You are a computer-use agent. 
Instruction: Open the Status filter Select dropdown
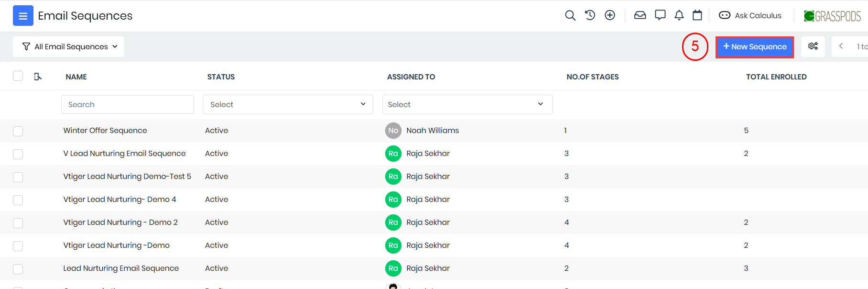[288, 104]
